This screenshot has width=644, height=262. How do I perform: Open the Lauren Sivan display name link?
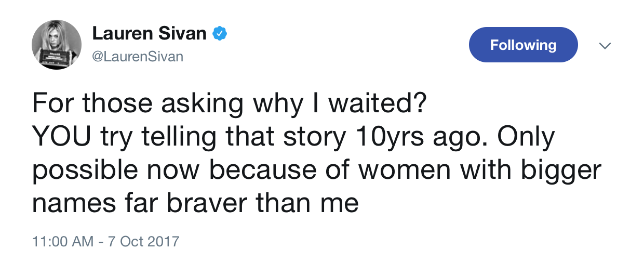(150, 34)
